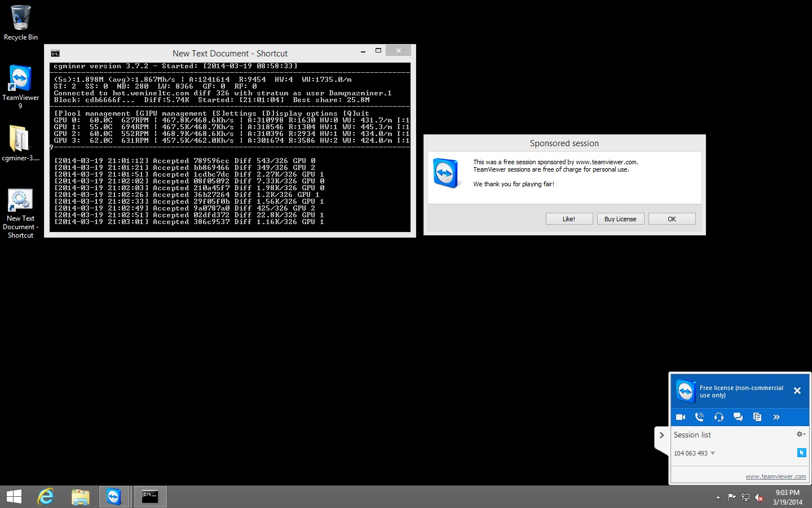Click the '[Q]uit' option text
The width and height of the screenshot is (812, 508).
pyautogui.click(x=356, y=113)
